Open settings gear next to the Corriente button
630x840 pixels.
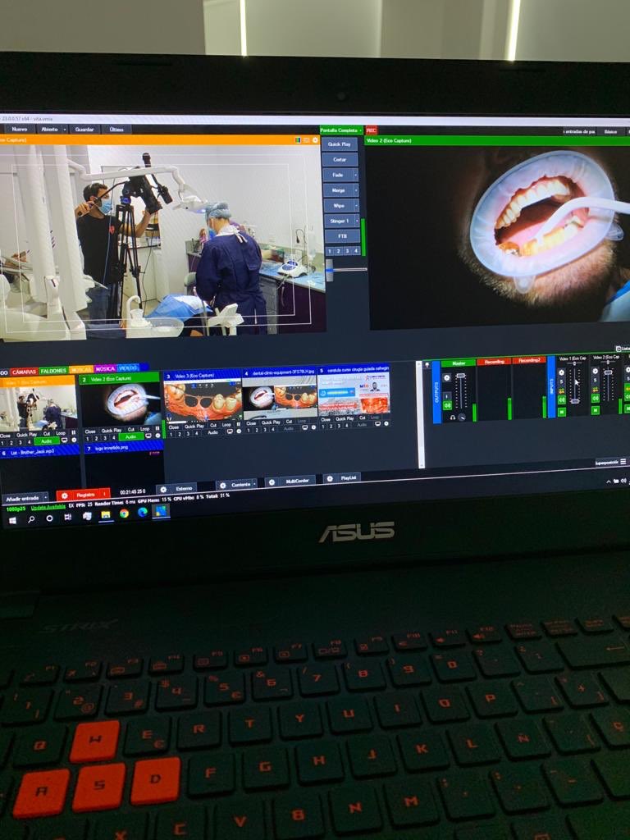[x=223, y=485]
